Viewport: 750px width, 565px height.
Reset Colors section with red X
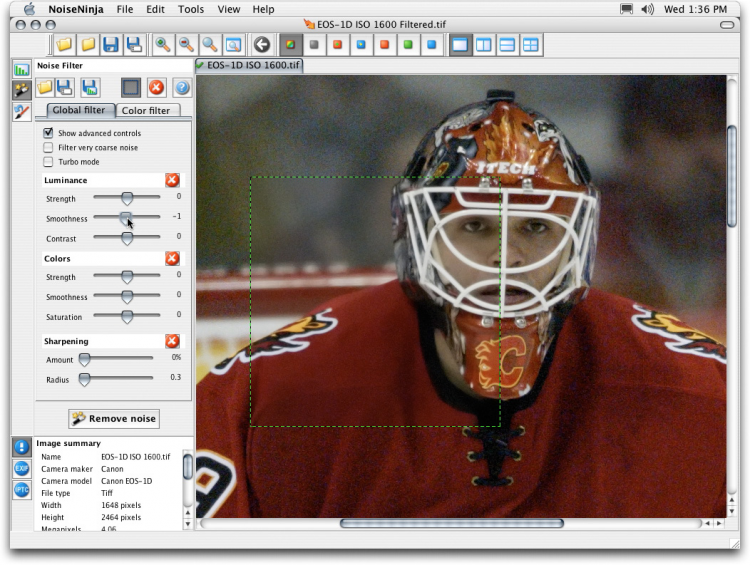172,258
